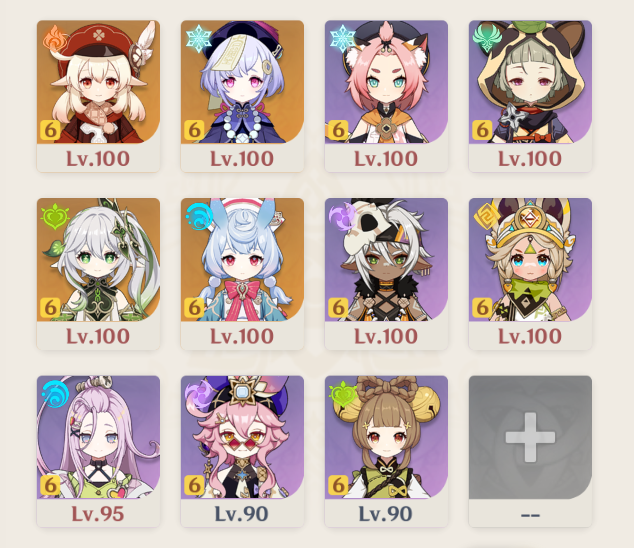This screenshot has width=634, height=548.
Task: Click the Anemo element icon on Sayu
Action: (x=486, y=39)
